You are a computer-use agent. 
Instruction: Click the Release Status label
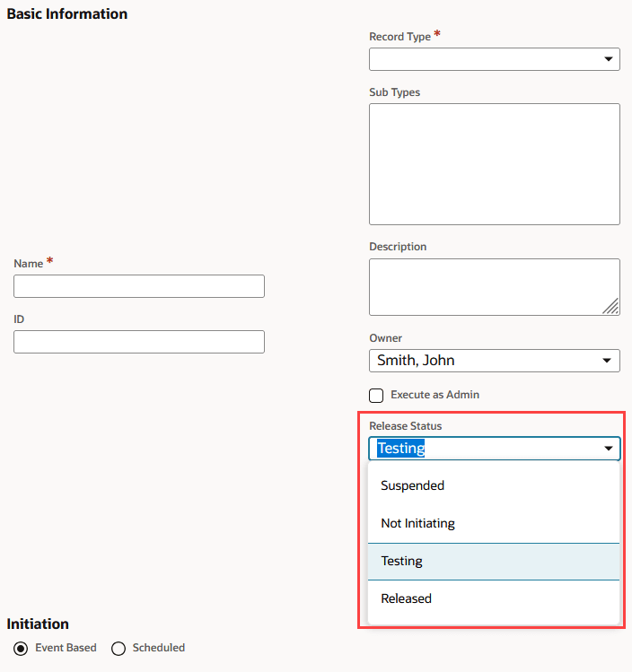pos(405,426)
